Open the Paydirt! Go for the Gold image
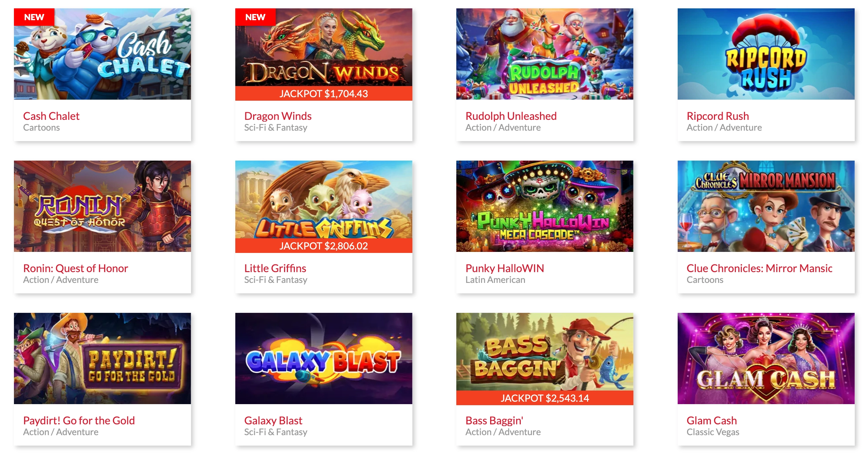The image size is (868, 455). click(x=102, y=358)
